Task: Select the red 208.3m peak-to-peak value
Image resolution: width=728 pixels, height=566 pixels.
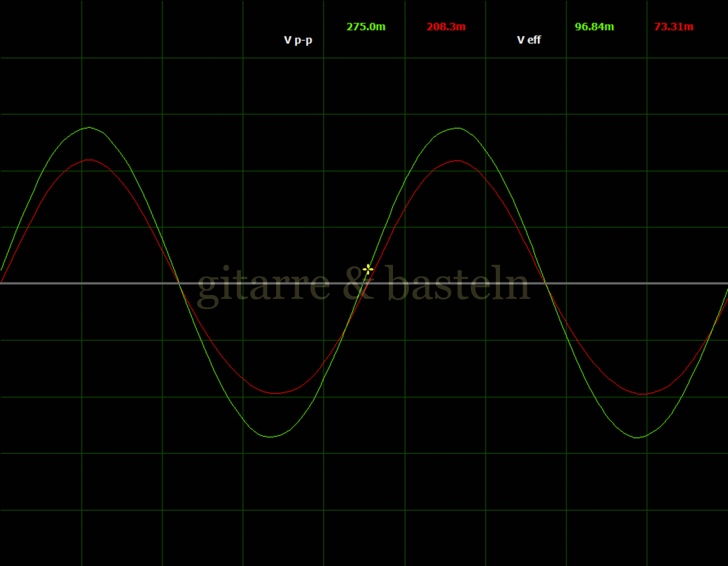Action: (446, 27)
